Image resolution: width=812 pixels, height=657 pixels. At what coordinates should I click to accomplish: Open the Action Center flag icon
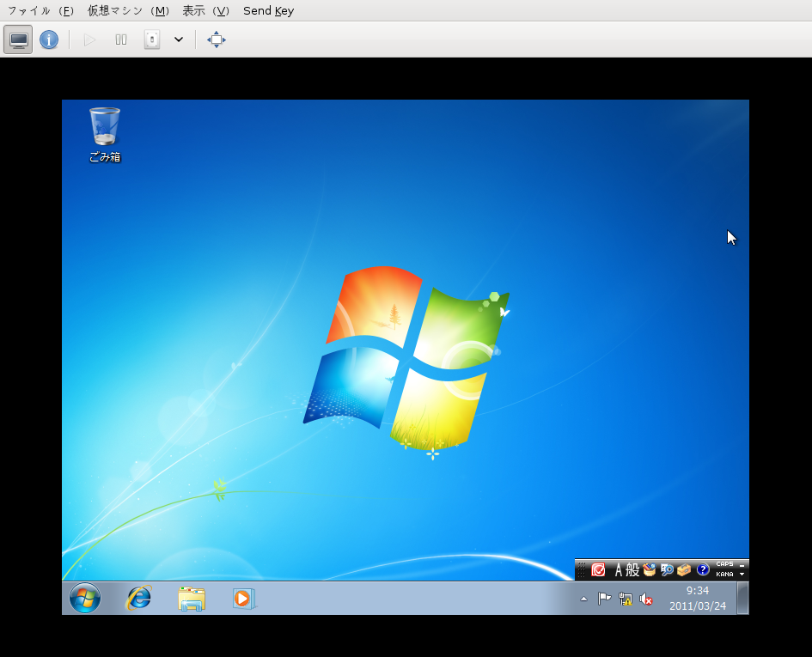tap(604, 599)
